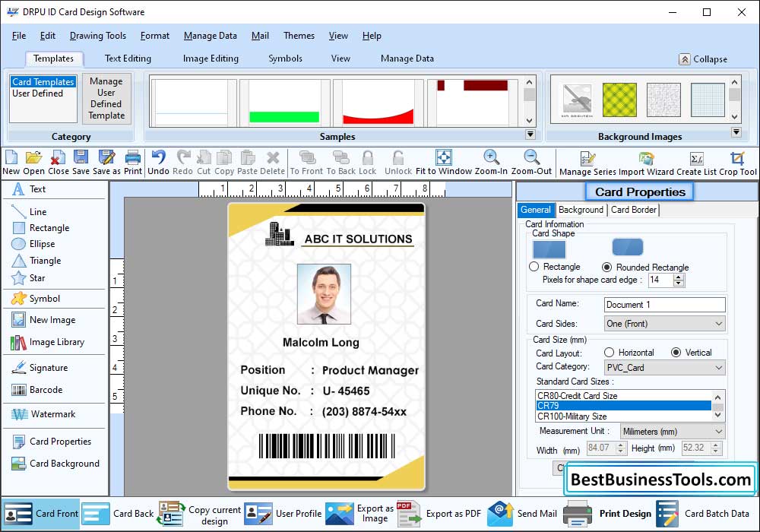Screen dimensions: 760x532
Task: Collapse the ribbon panel
Action: point(703,59)
